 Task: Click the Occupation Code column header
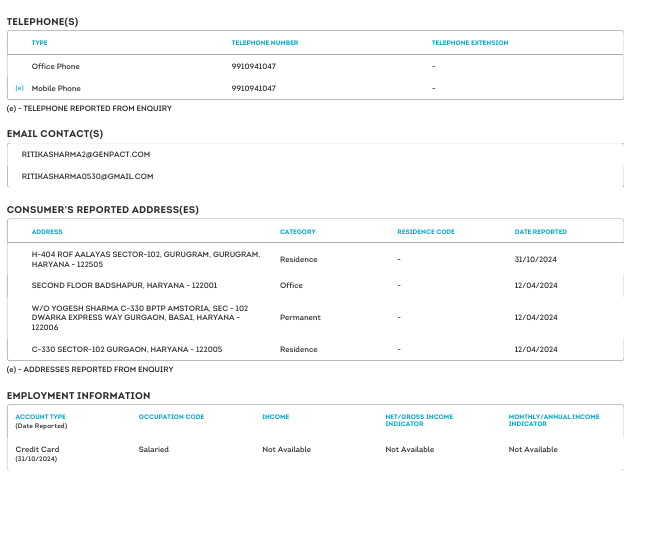tap(171, 416)
